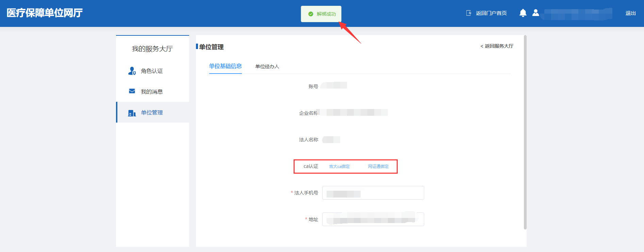Open notifications via the bell icon
Viewport: 644px width, 252px height.
point(523,13)
